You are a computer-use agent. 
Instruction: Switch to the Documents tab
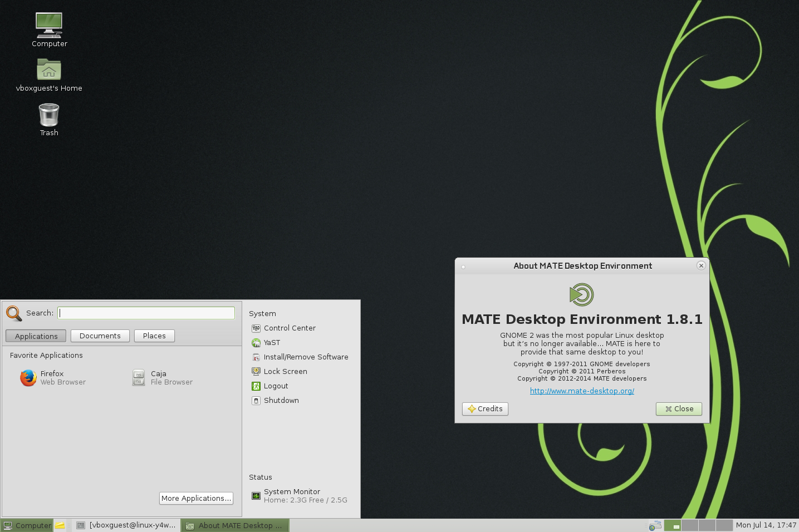click(100, 336)
